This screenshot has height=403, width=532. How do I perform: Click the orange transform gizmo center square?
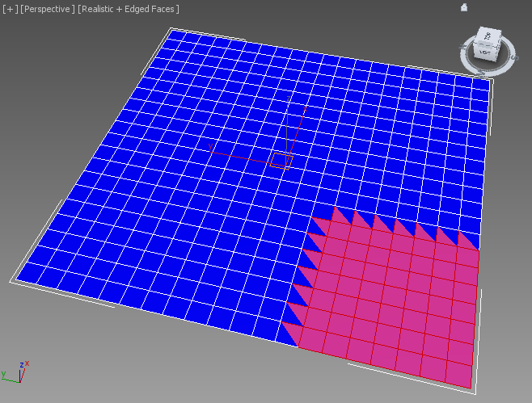click(281, 161)
